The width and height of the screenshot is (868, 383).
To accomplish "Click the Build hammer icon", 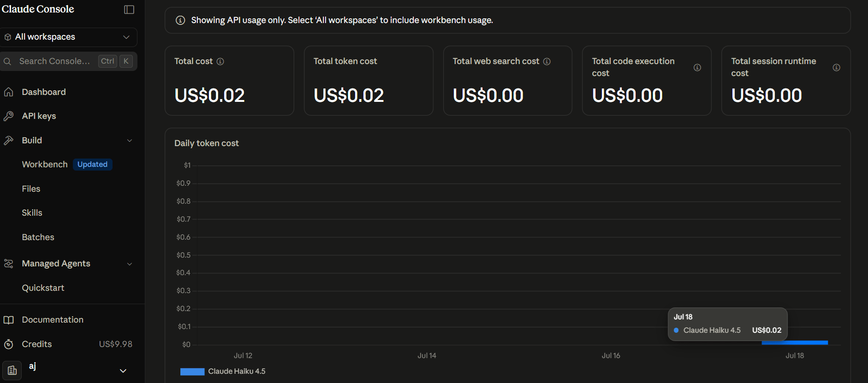I will coord(8,141).
